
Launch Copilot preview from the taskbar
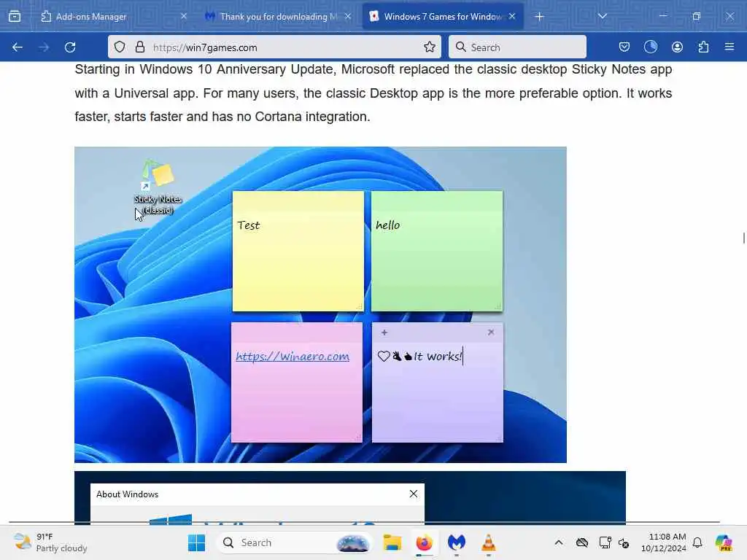724,542
